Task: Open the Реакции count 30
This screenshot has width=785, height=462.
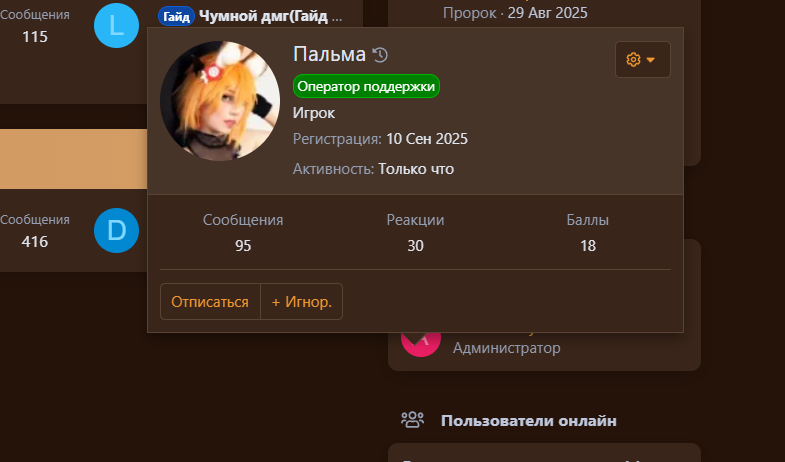Action: tap(415, 246)
